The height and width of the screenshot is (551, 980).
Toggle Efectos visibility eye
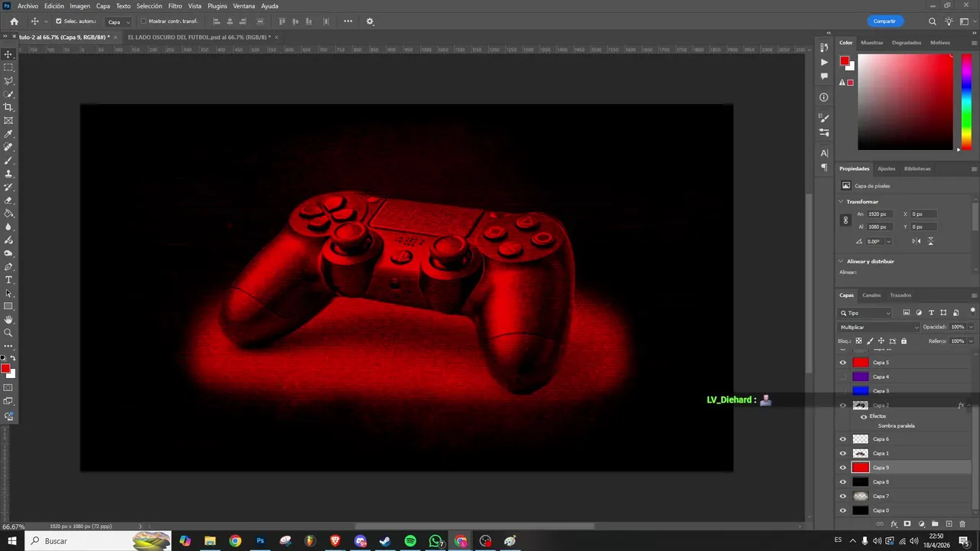point(864,416)
